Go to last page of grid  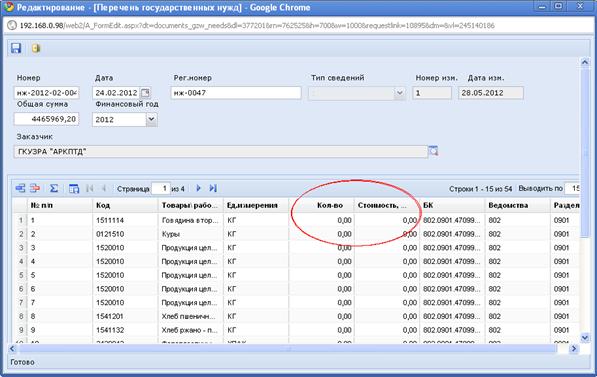coord(213,188)
